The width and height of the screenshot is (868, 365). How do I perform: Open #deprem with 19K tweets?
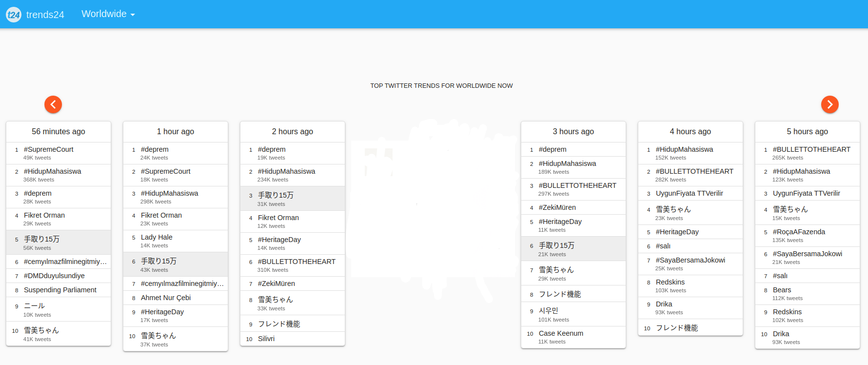click(272, 149)
